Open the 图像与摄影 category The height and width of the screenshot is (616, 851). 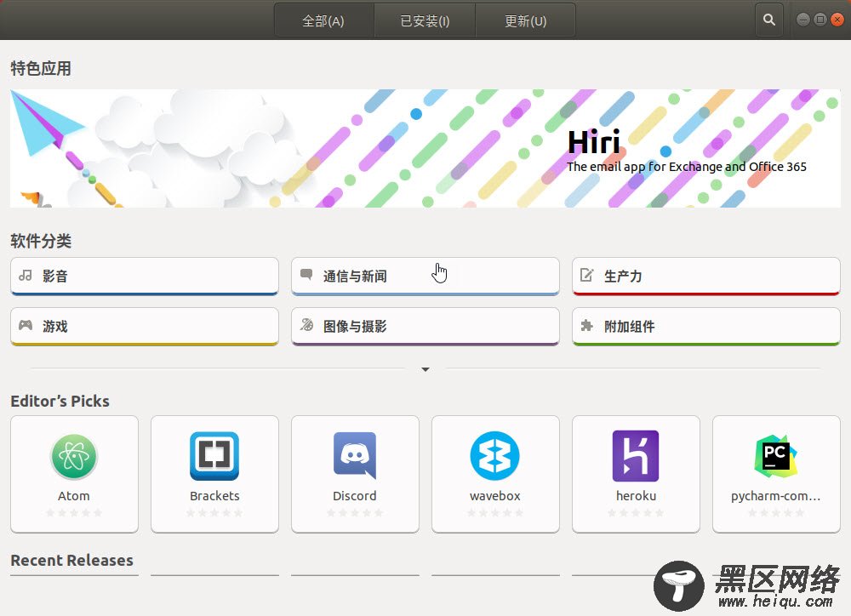pos(425,326)
